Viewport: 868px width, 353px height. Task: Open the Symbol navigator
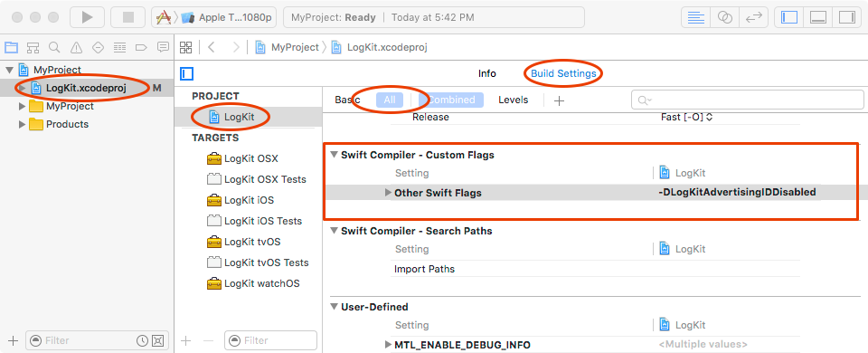[x=33, y=47]
